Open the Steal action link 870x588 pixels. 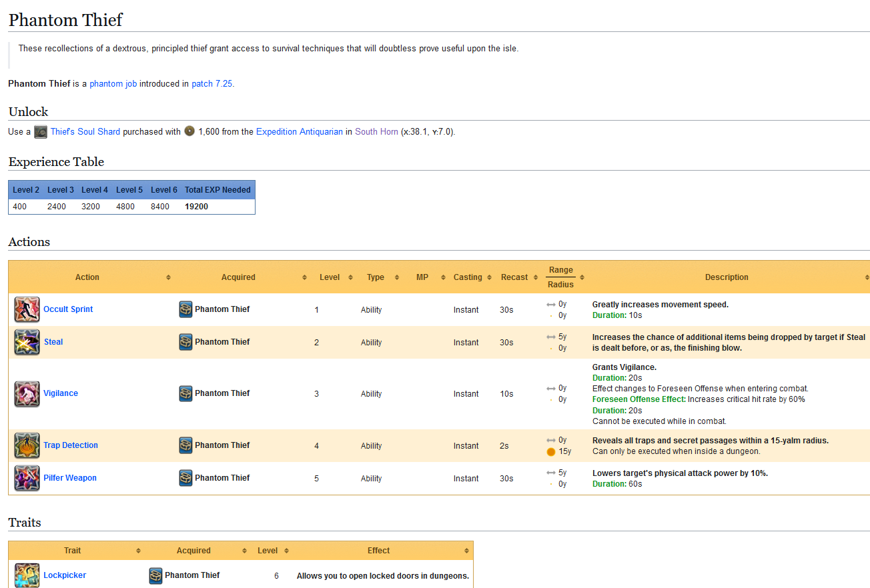pyautogui.click(x=53, y=342)
